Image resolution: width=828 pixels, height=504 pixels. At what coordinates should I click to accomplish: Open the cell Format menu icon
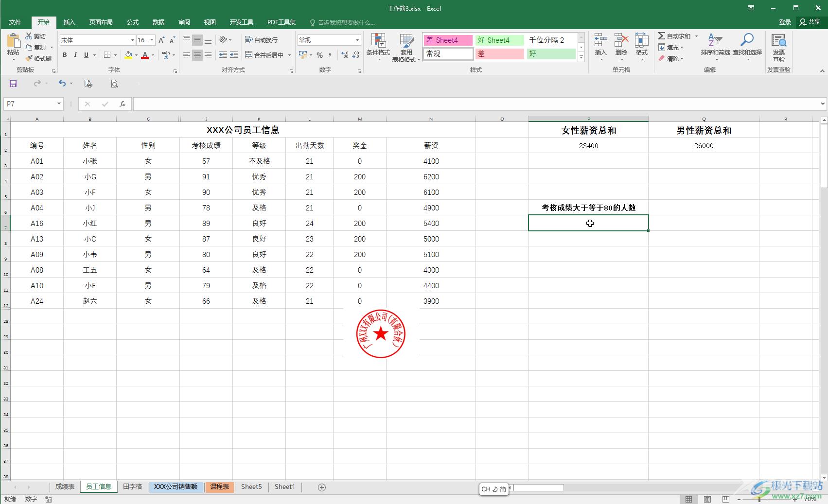(x=641, y=40)
